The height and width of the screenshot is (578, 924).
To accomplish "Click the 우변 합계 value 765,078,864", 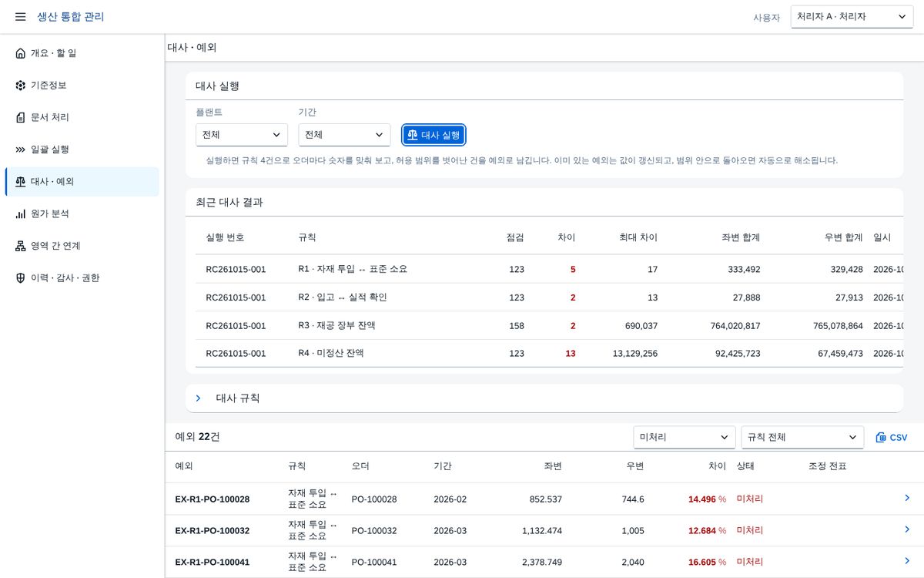I will 838,326.
